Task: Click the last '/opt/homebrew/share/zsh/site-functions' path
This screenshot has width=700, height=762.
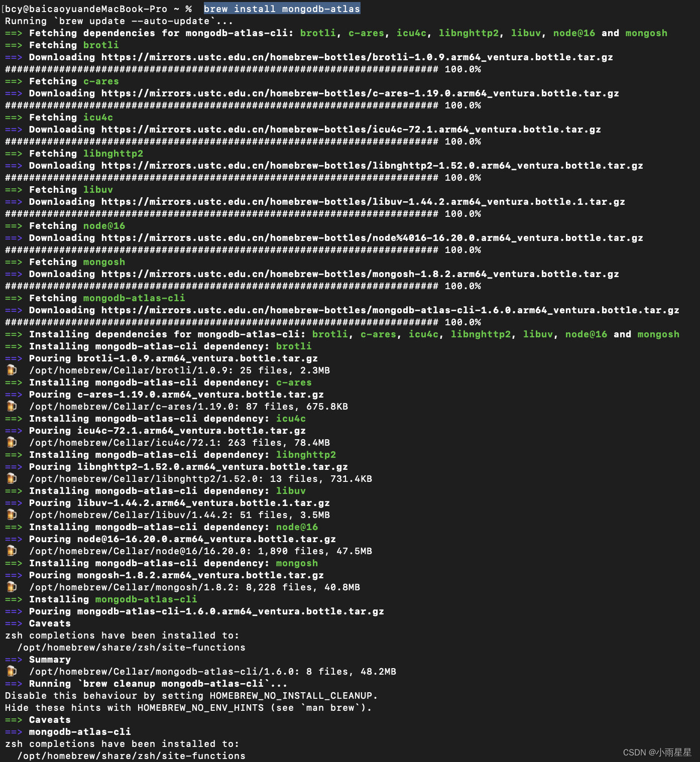Action: 131,756
